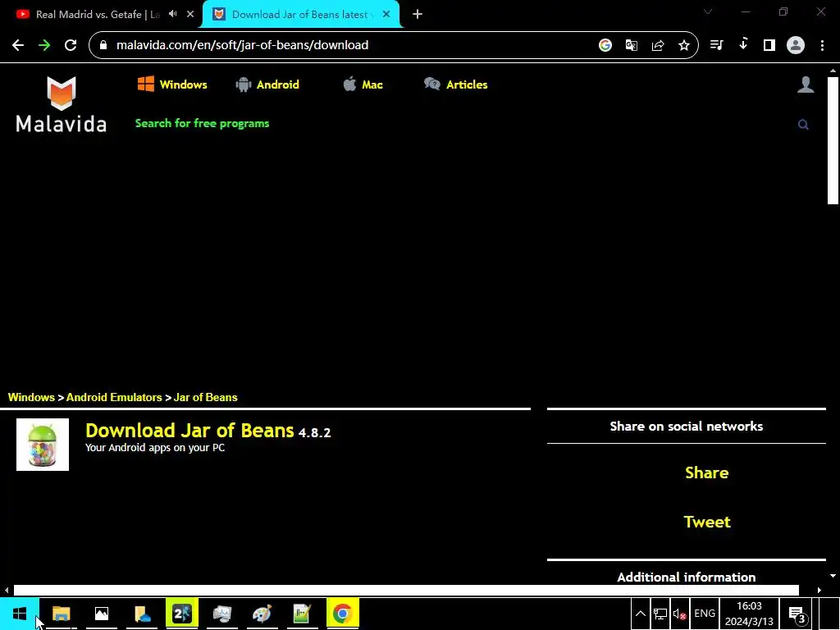Viewport: 840px width, 630px height.
Task: Open the Windows section in Malavida nav
Action: (172, 84)
